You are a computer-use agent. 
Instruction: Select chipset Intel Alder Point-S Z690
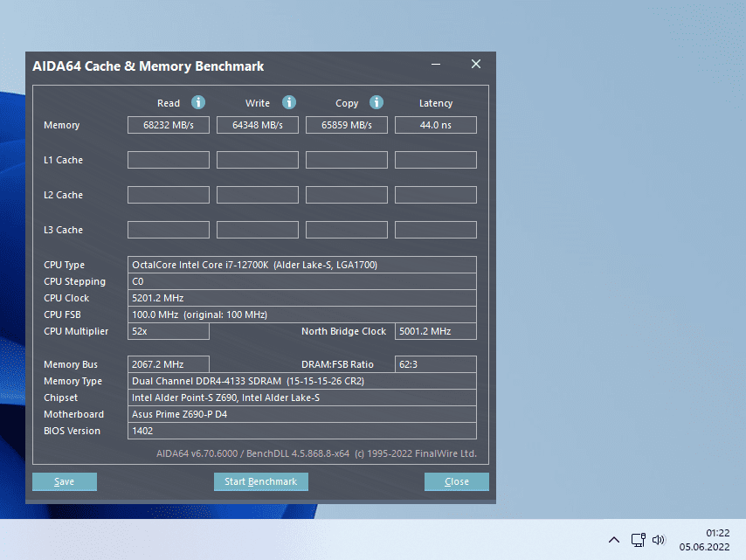301,398
